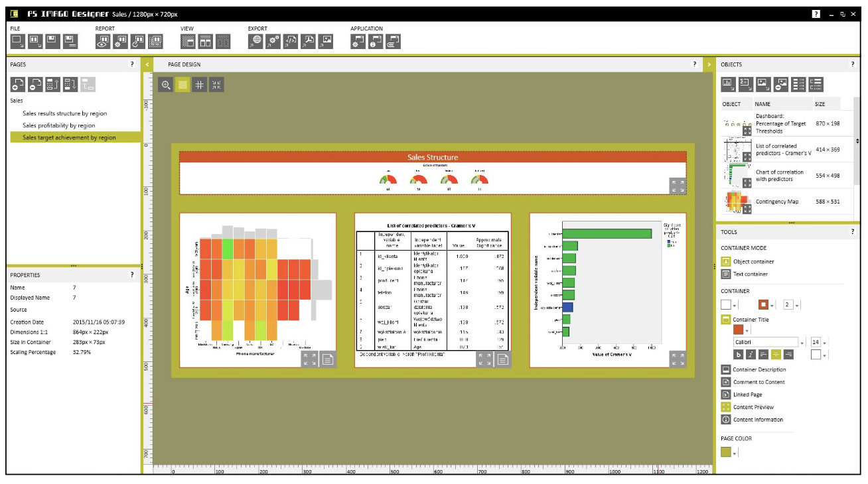This screenshot has width=868, height=484.
Task: Click the fit-to-view arrows icon in page design
Action: [216, 84]
